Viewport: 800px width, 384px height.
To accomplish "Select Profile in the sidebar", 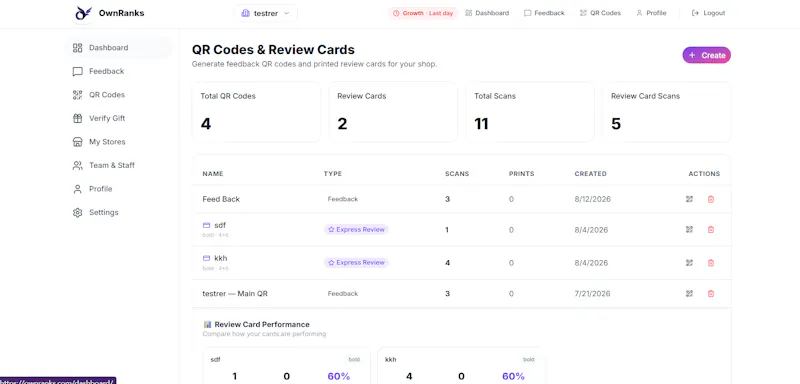I will pos(119,189).
